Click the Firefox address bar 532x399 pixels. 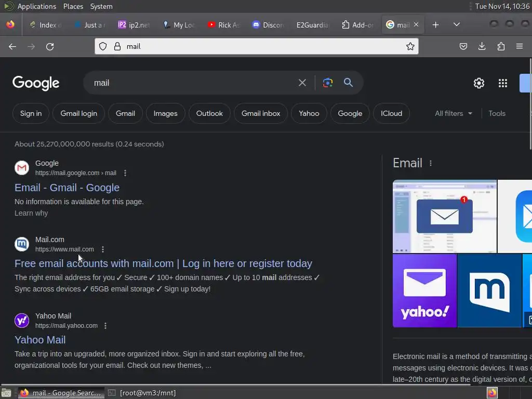[x=257, y=46]
